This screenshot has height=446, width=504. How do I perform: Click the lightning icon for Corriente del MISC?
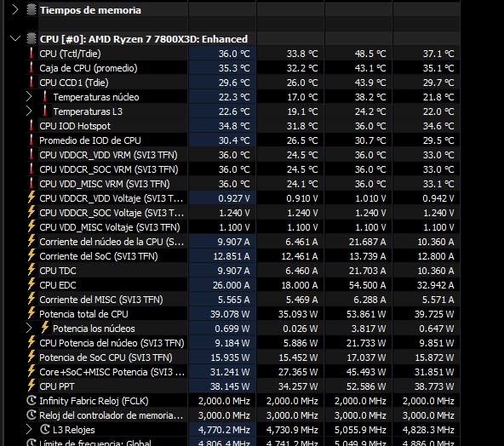(31, 299)
